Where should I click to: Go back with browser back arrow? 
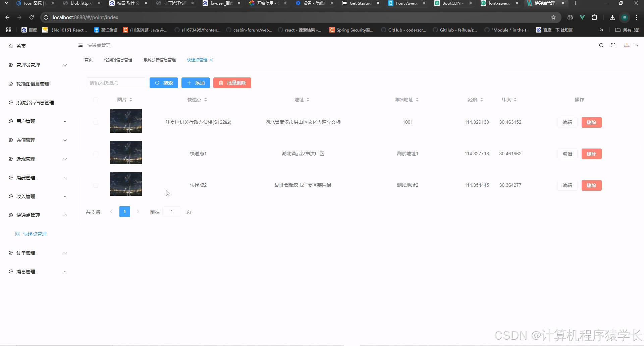pyautogui.click(x=7, y=17)
